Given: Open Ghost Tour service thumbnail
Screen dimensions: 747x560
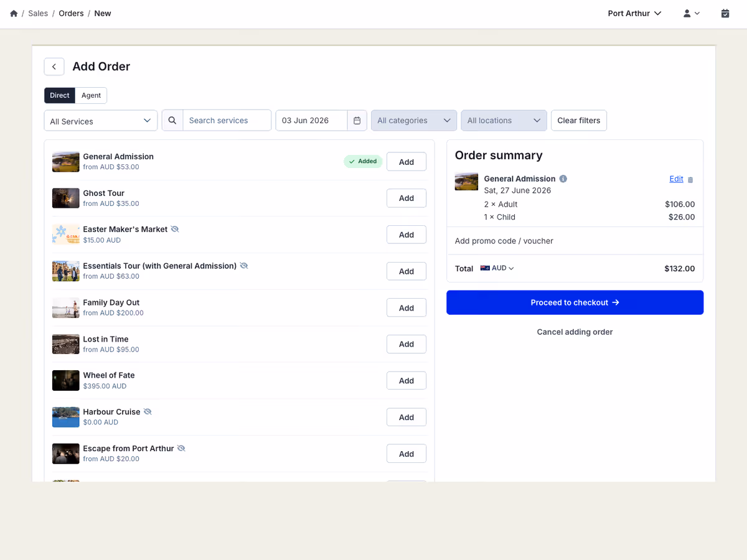Looking at the screenshot, I should [x=65, y=198].
